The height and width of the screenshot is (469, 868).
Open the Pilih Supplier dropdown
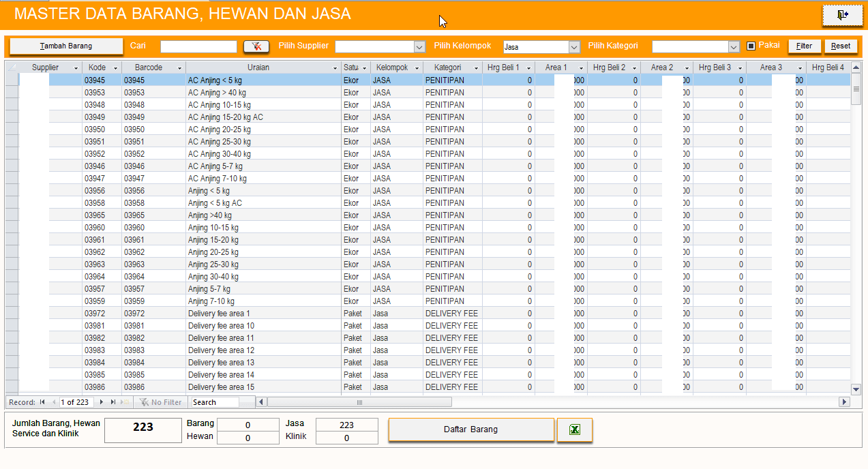[419, 47]
